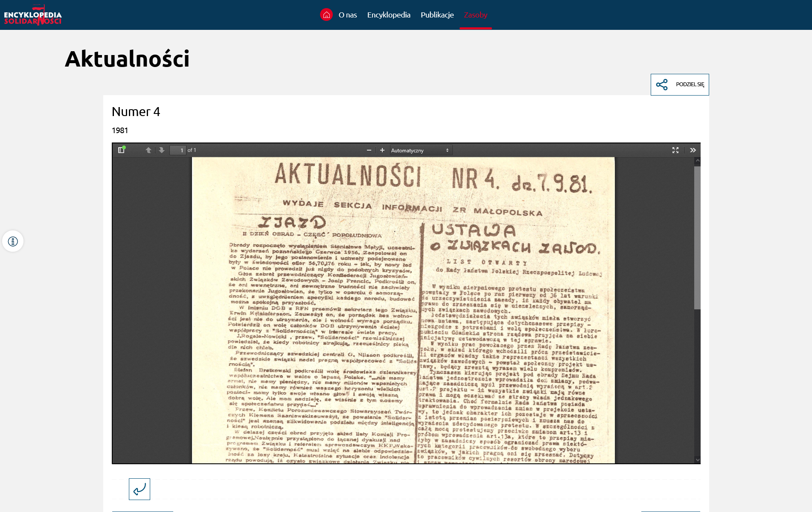Click the Podziel się share button
Image resolution: width=812 pixels, height=512 pixels.
tap(680, 84)
